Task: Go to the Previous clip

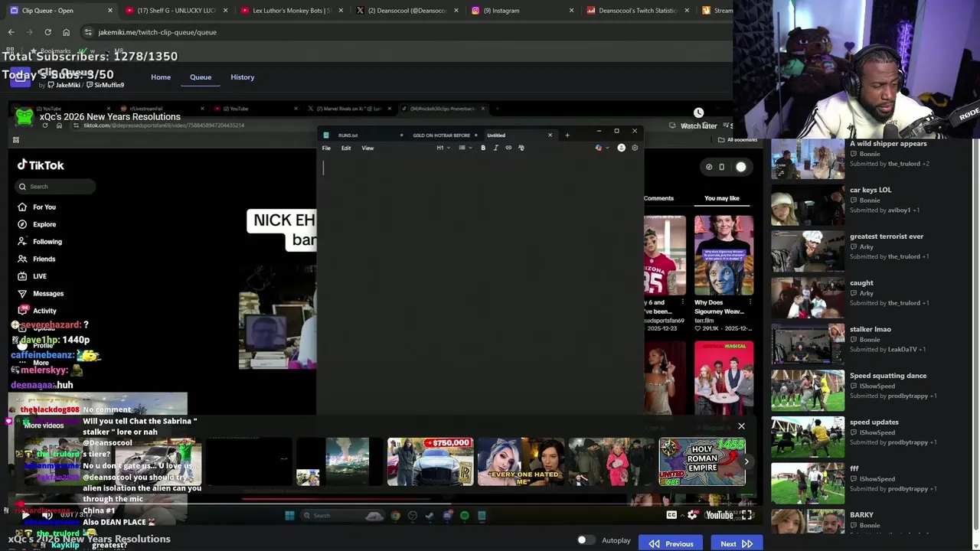Action: (671, 543)
